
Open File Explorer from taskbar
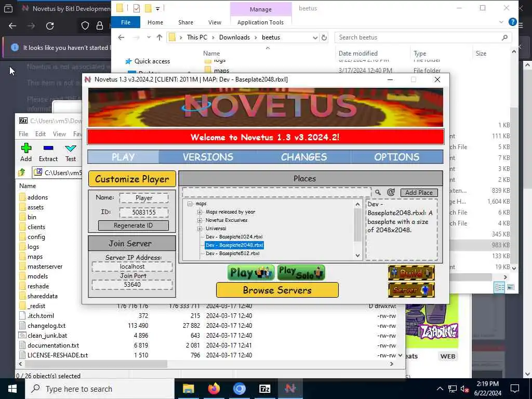[x=188, y=389]
